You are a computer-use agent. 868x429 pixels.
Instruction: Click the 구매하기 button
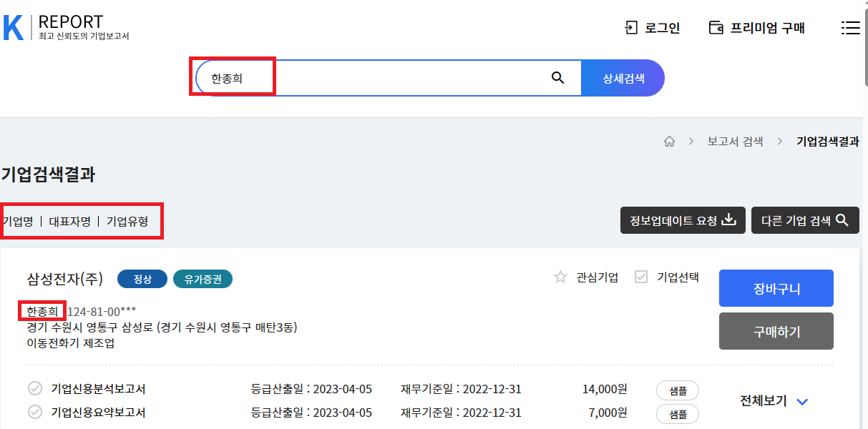[776, 331]
